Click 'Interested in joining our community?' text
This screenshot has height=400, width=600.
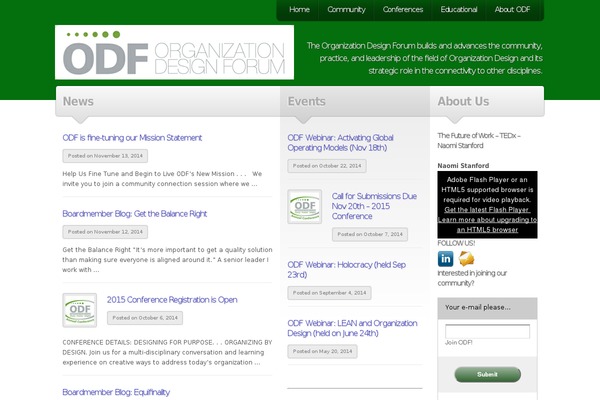tap(472, 278)
